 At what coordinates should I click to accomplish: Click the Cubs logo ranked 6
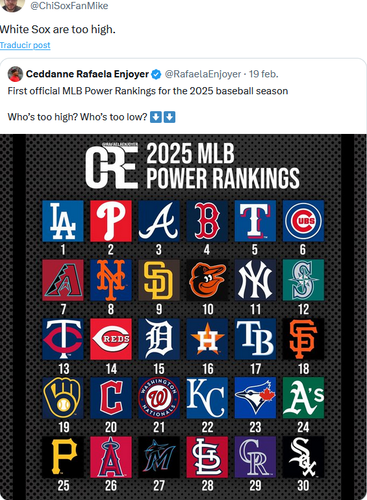303,221
